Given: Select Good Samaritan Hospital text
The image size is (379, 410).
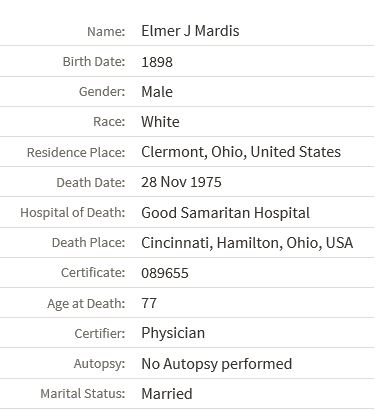Looking at the screenshot, I should 225,213.
